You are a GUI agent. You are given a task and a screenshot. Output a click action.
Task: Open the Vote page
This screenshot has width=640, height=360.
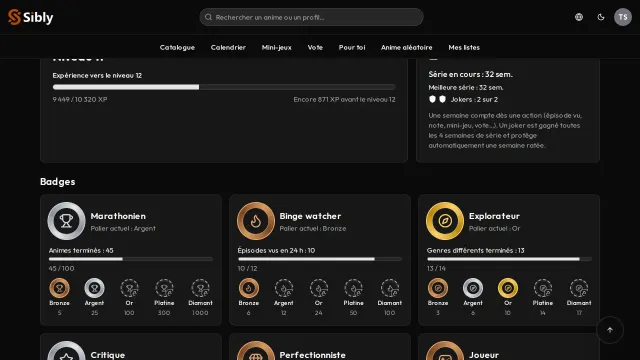pyautogui.click(x=315, y=47)
